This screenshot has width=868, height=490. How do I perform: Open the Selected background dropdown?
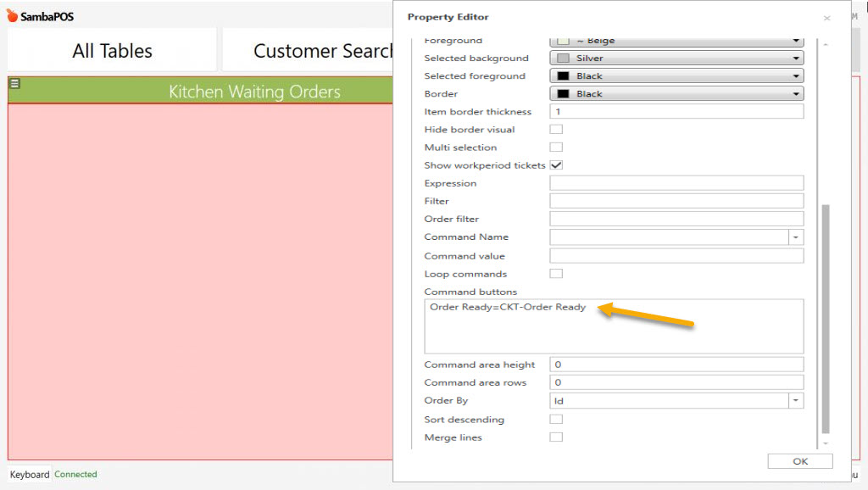(797, 58)
